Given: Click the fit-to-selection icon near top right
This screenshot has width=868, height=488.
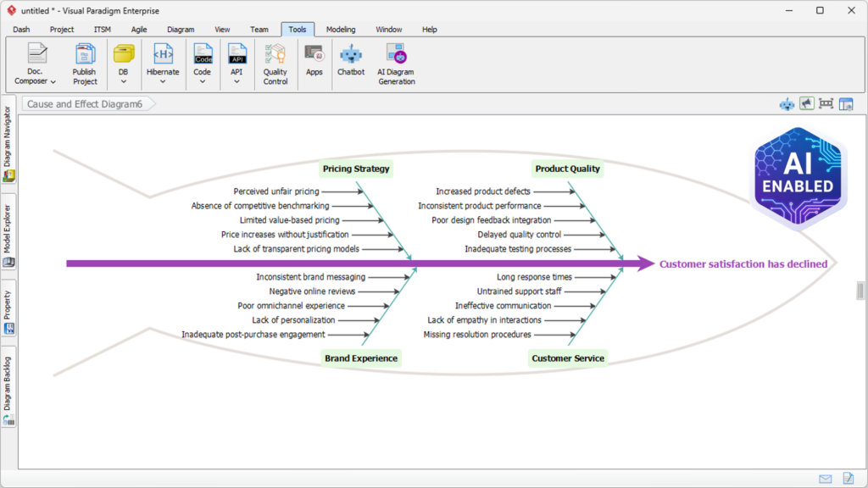Looking at the screenshot, I should (826, 103).
